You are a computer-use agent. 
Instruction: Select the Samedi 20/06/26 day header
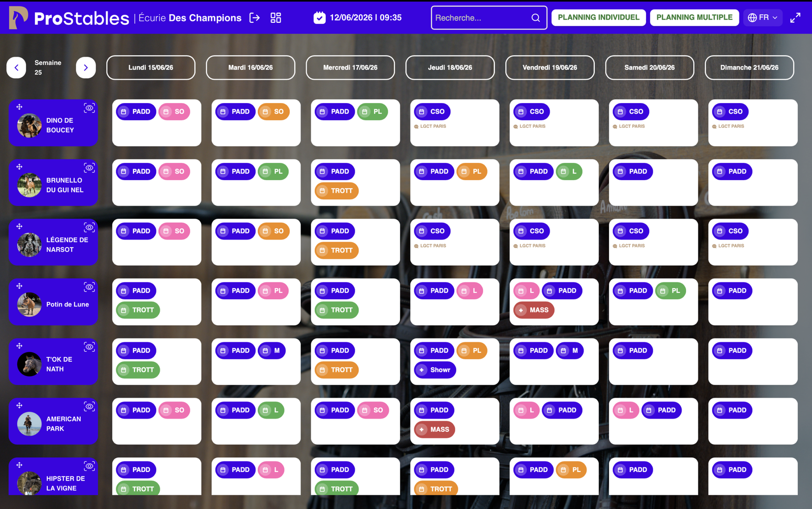650,67
